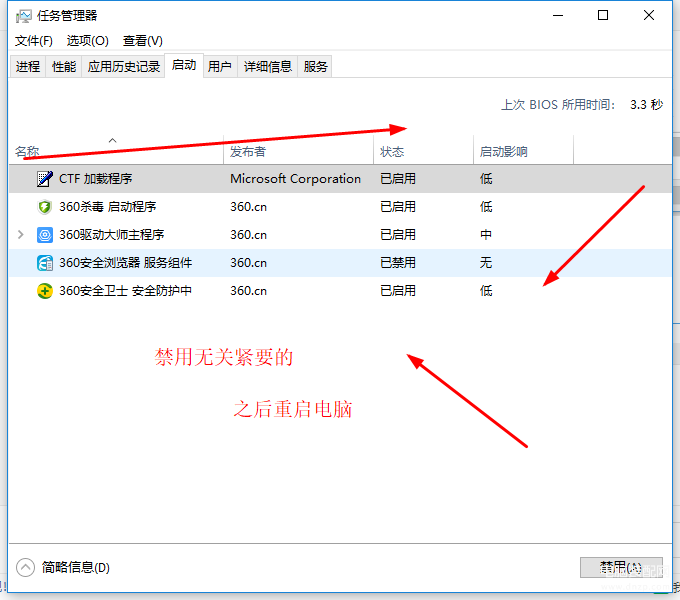The width and height of the screenshot is (680, 600).
Task: Switch to the 详细信息 tab
Action: click(268, 66)
